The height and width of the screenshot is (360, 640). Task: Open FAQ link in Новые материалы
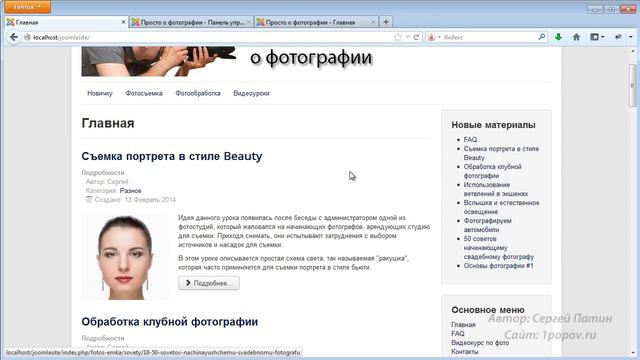[x=470, y=140]
